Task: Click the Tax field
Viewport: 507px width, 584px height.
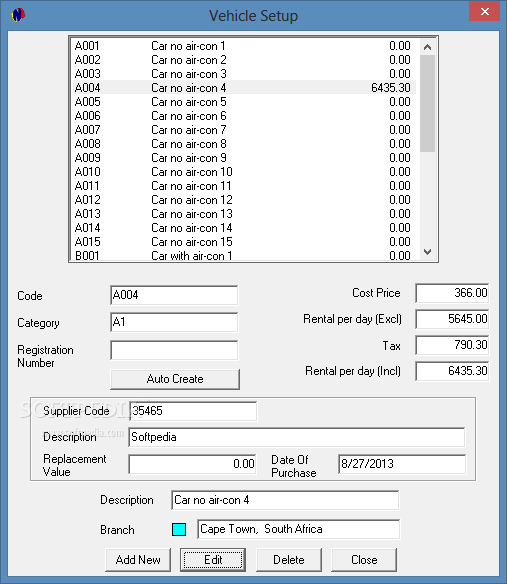Action: point(452,345)
